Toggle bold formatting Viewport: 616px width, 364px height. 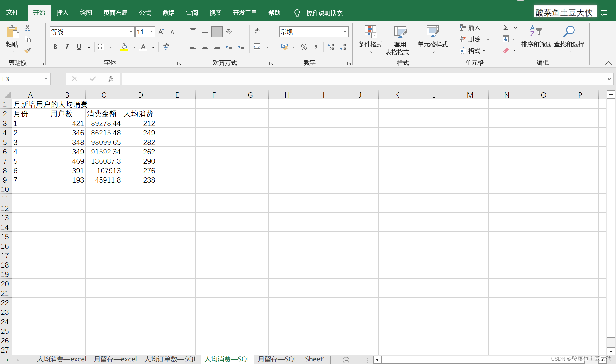(x=55, y=47)
